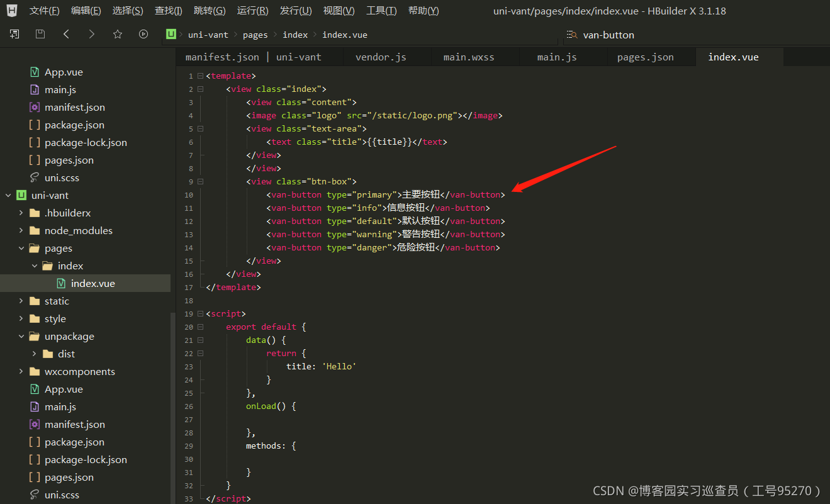Click the line 1 fold marker
Image resolution: width=830 pixels, height=504 pixels.
[x=200, y=76]
